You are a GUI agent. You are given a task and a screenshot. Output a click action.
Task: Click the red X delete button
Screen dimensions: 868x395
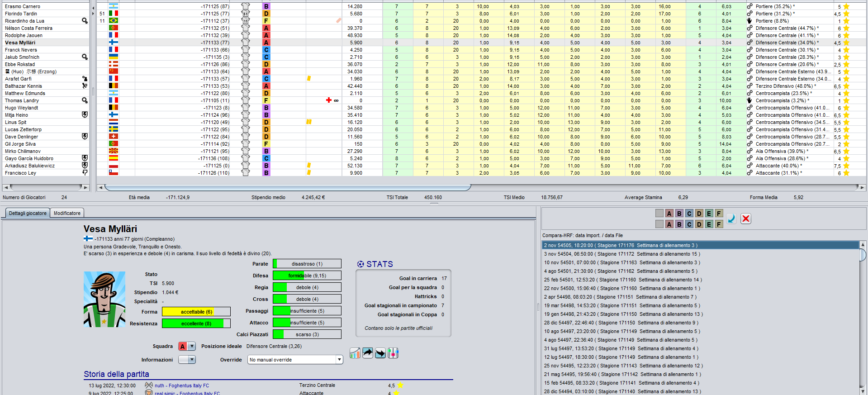click(746, 219)
